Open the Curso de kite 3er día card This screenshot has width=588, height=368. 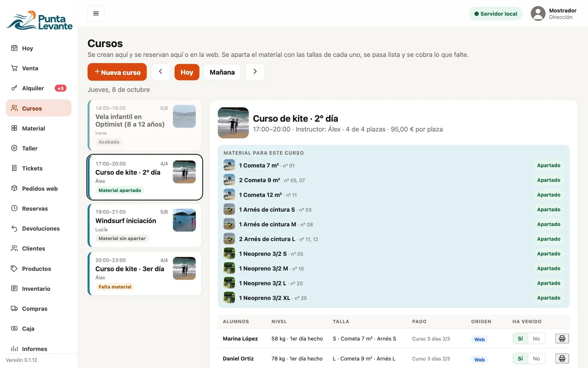pos(145,273)
